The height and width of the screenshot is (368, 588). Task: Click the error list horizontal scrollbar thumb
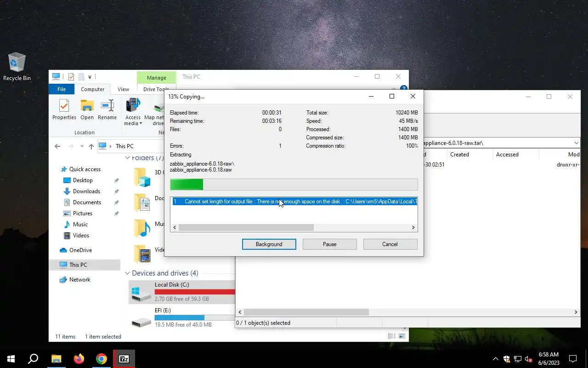[x=246, y=227]
